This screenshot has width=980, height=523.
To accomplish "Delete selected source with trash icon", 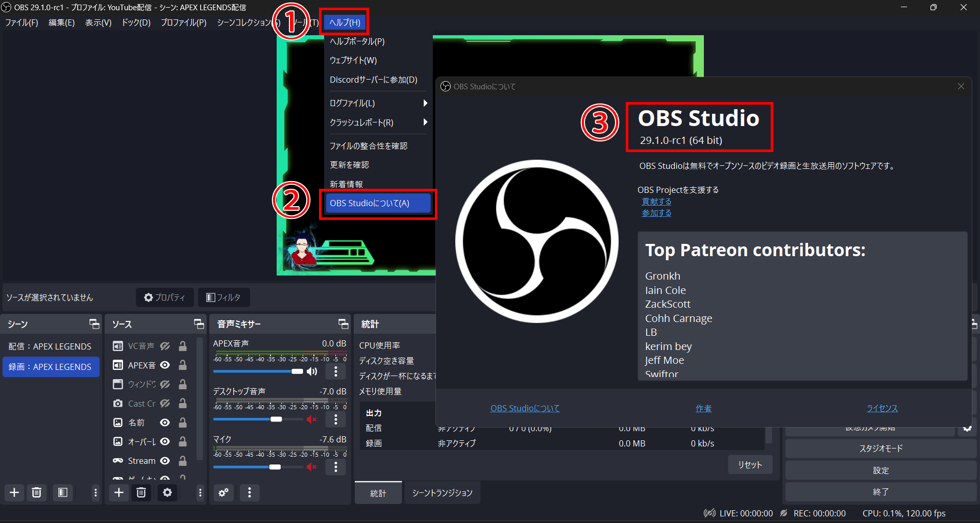I will tap(141, 492).
